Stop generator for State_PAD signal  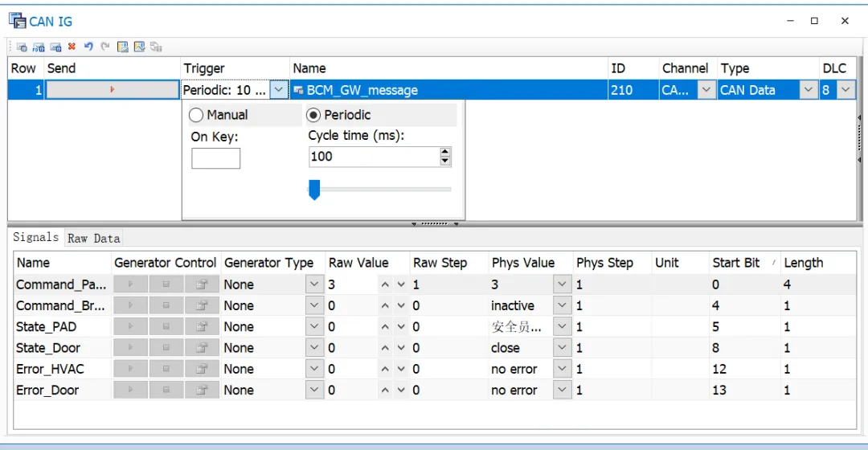pos(166,326)
